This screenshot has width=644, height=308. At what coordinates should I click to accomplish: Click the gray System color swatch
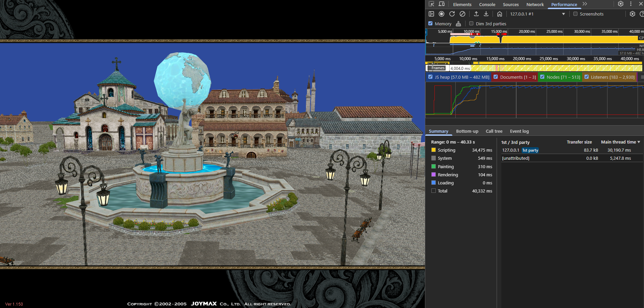433,158
